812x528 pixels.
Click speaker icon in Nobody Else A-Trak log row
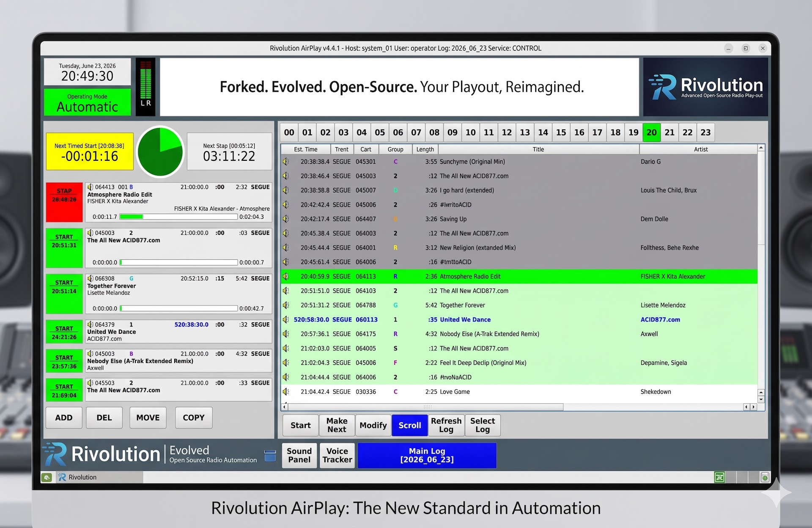pos(286,334)
